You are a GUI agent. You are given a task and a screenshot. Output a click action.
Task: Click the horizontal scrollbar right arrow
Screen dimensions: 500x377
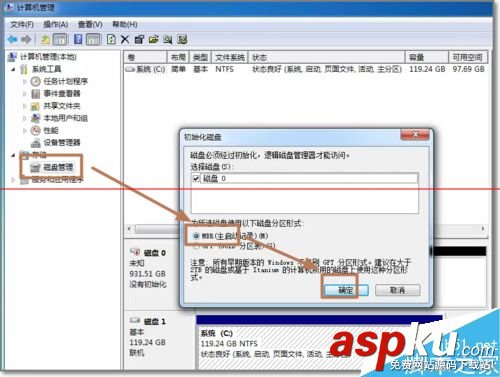pos(483,229)
